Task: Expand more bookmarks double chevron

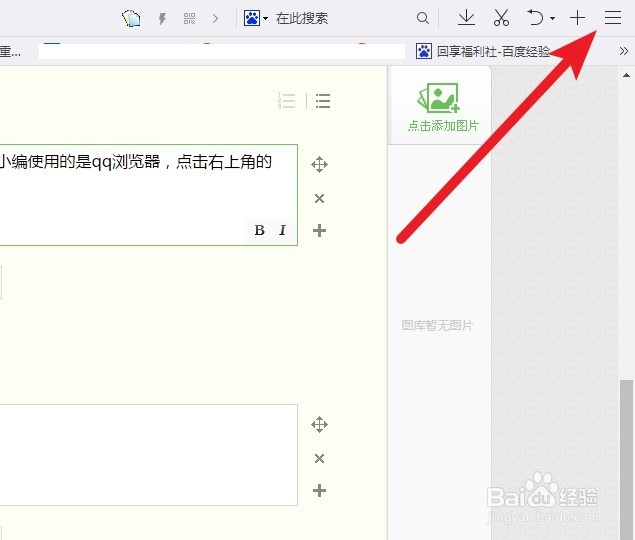Action: (623, 51)
